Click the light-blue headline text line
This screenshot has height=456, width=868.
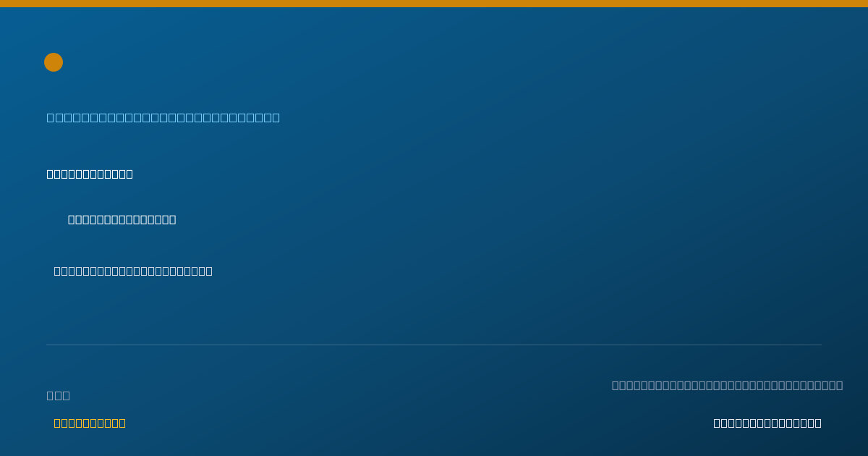point(163,117)
